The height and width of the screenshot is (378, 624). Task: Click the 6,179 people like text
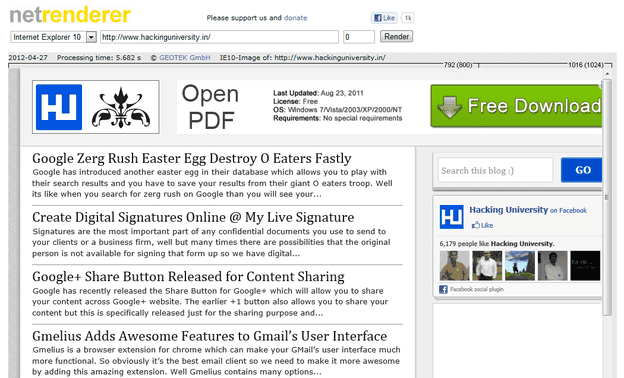click(497, 244)
